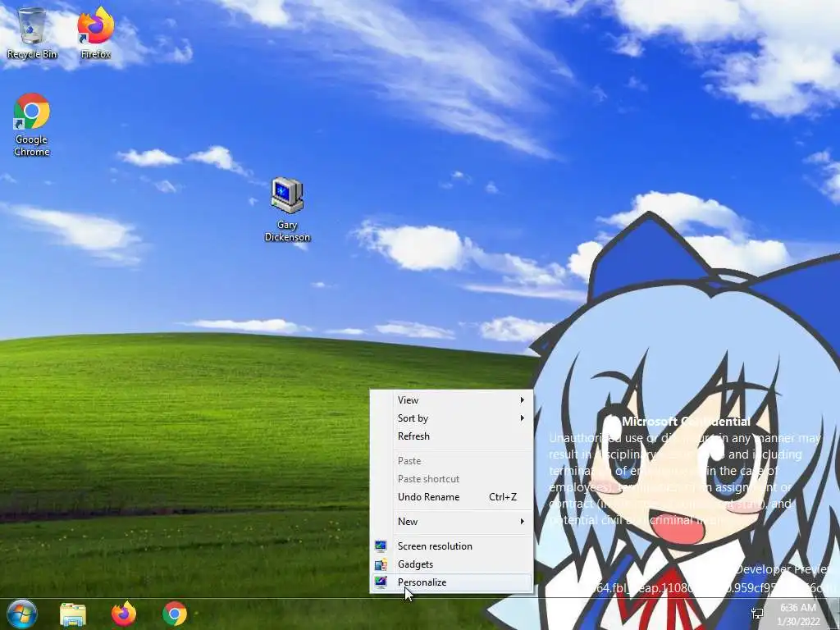
Task: Choose Gadgets in the context menu
Action: point(451,564)
